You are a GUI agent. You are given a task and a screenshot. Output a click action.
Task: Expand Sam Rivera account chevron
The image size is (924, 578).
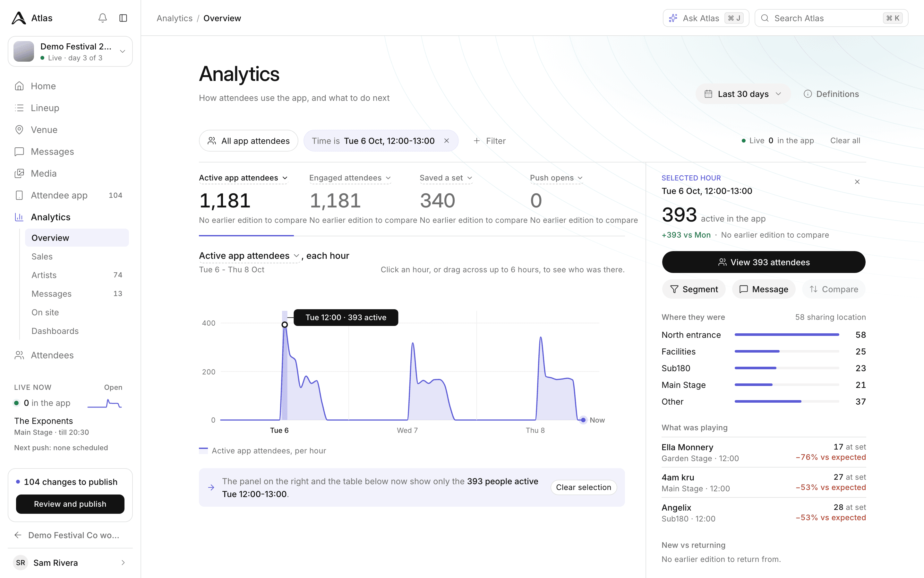click(x=123, y=562)
